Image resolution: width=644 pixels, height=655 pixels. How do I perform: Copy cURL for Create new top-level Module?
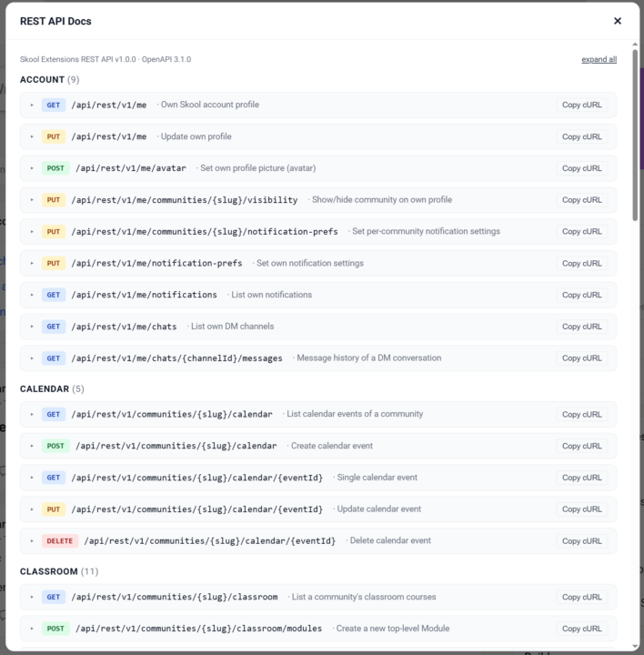582,629
